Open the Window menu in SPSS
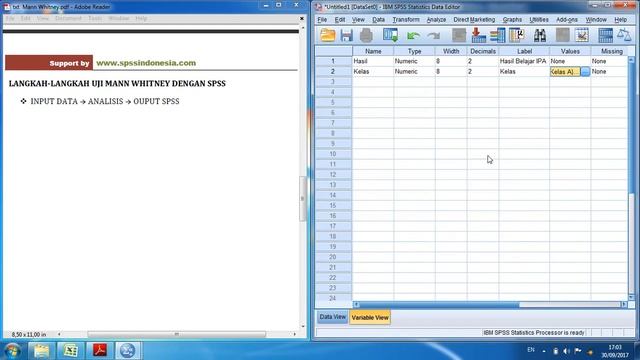640x360 pixels. click(596, 20)
